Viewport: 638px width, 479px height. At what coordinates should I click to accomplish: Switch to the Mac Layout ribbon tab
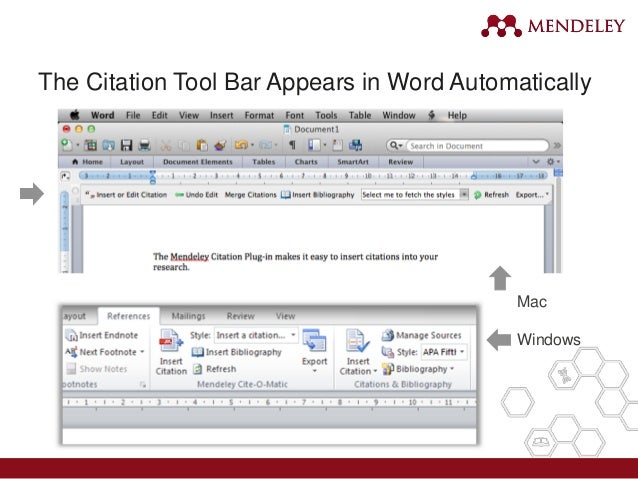(132, 162)
